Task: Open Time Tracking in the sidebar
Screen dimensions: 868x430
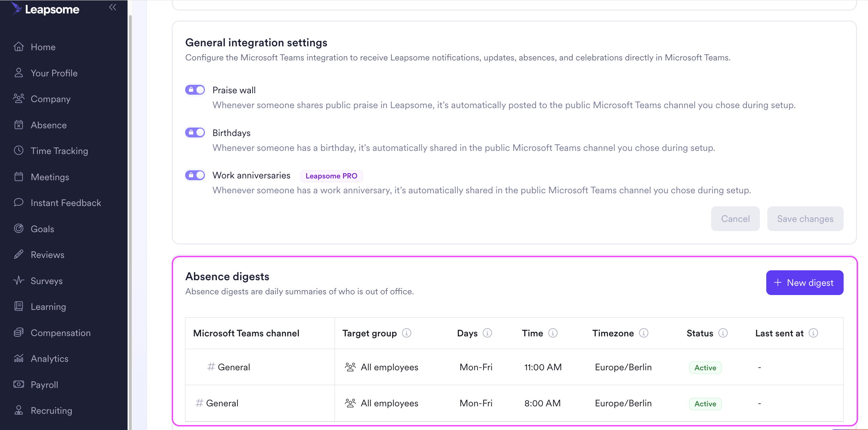Action: pos(59,151)
